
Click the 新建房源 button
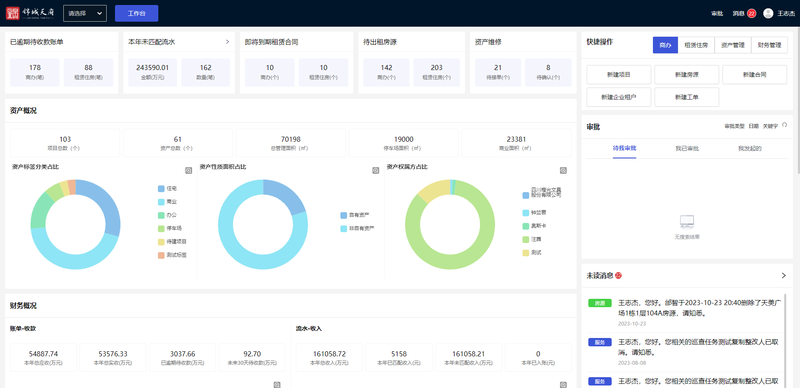click(x=686, y=75)
